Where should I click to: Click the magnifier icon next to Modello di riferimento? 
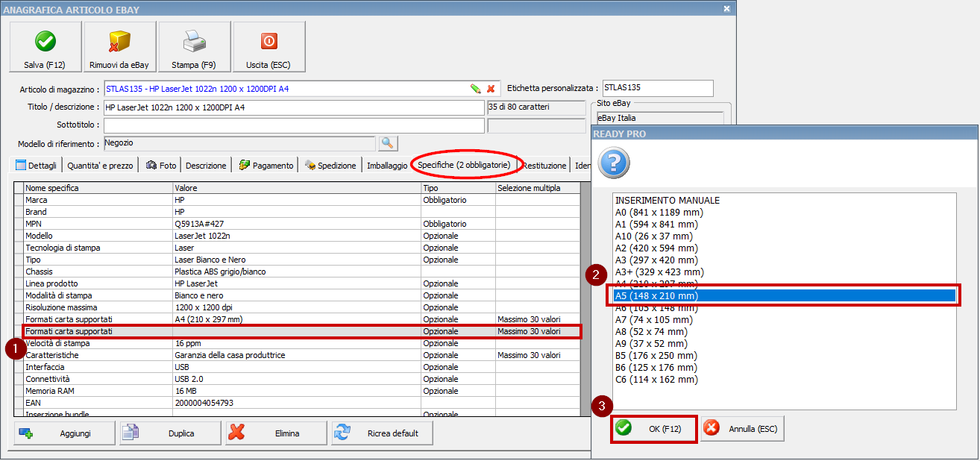pyautogui.click(x=389, y=143)
